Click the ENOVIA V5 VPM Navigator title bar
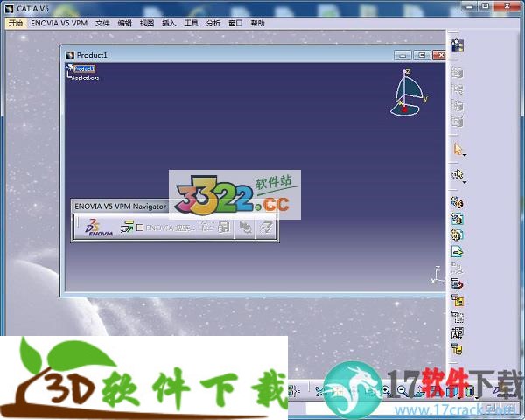The width and height of the screenshot is (525, 420). (121, 206)
